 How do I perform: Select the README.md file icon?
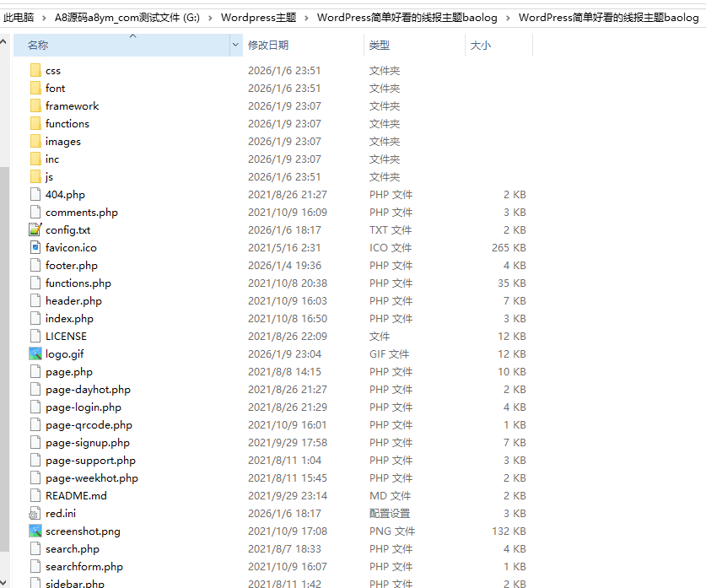pyautogui.click(x=35, y=496)
